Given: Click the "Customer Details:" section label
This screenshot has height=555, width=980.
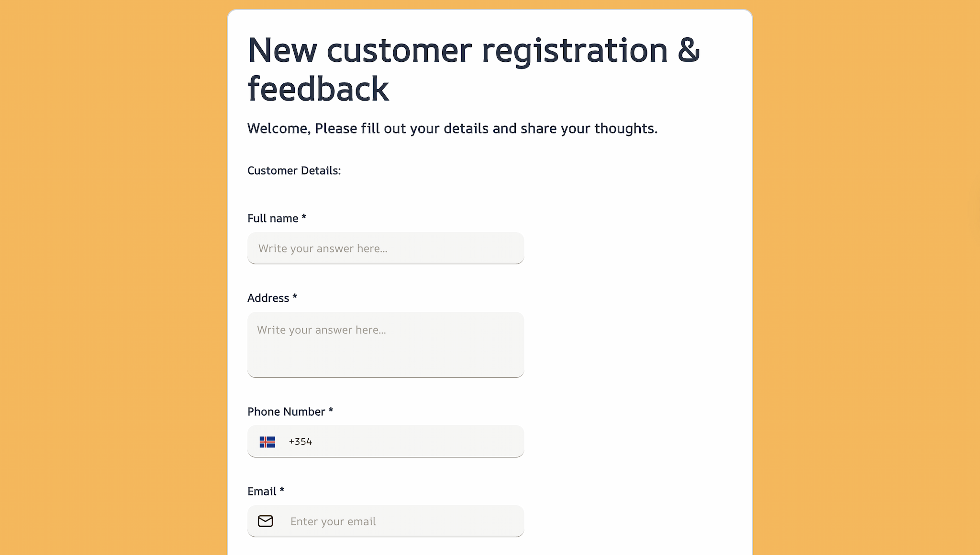Looking at the screenshot, I should point(294,171).
